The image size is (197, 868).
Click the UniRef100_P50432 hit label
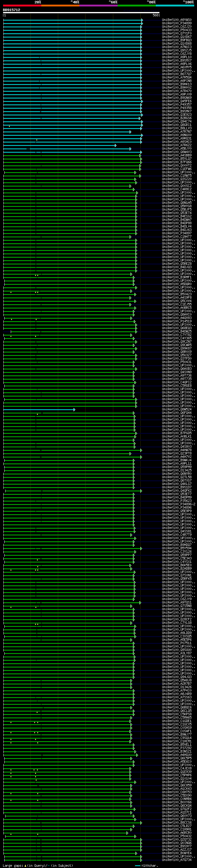pyautogui.click(x=177, y=836)
